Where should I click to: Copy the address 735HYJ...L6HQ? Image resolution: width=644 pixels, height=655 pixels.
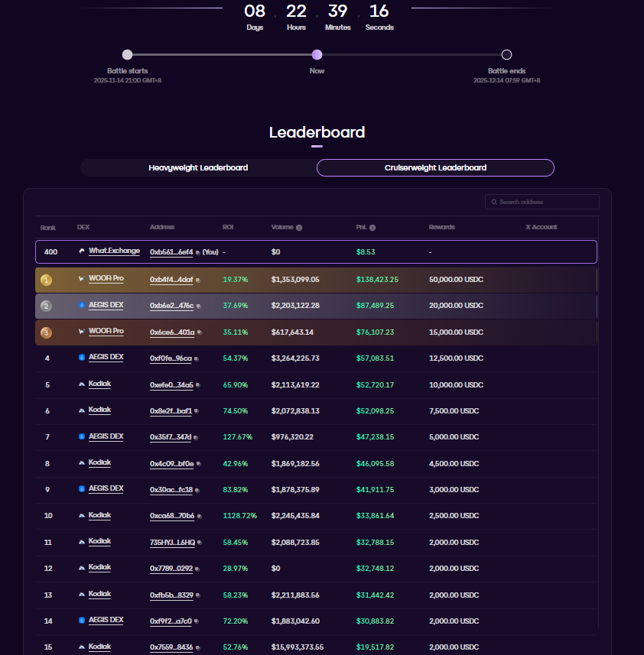point(200,543)
